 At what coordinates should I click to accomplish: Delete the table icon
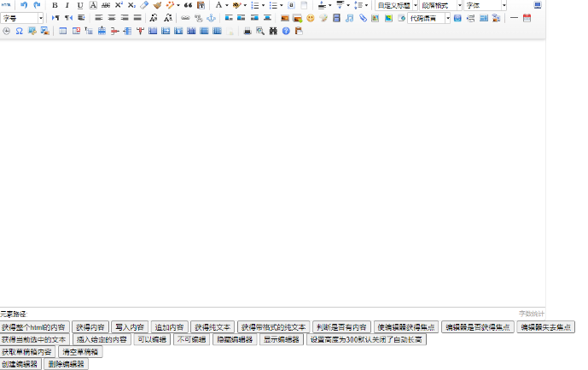click(76, 31)
